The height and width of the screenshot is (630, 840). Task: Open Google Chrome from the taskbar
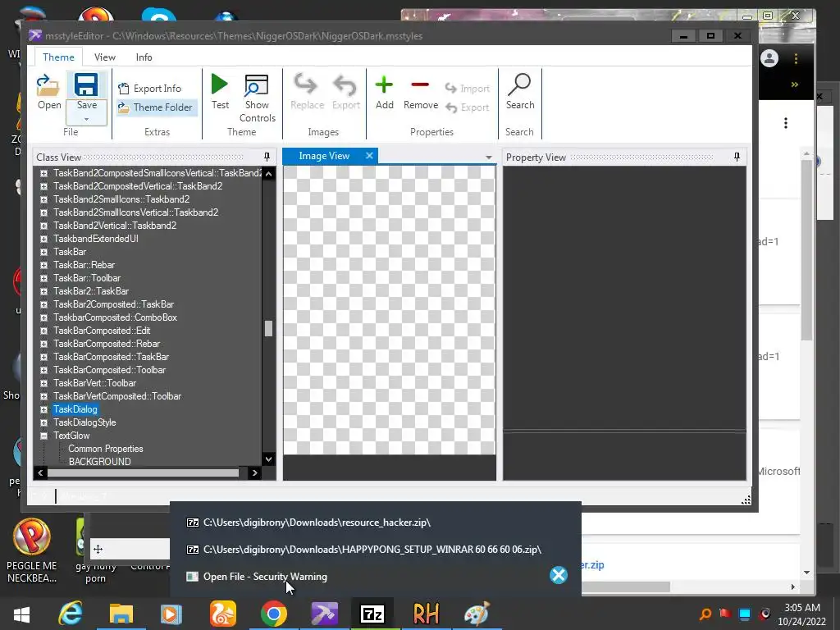point(274,614)
